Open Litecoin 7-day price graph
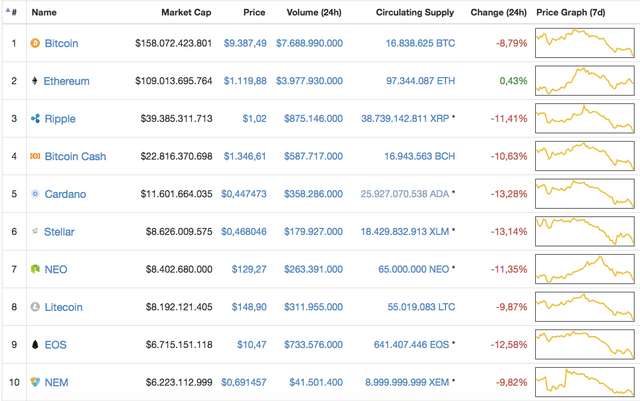 coord(584,307)
